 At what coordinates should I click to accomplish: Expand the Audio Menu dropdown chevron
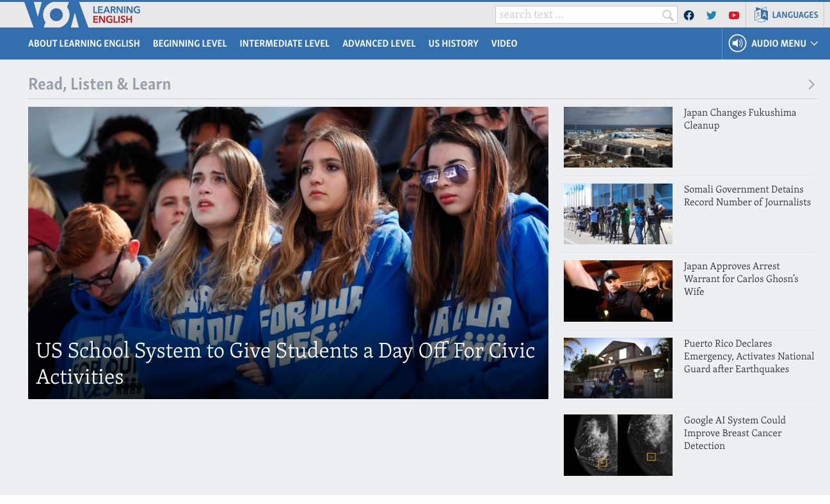coord(814,43)
